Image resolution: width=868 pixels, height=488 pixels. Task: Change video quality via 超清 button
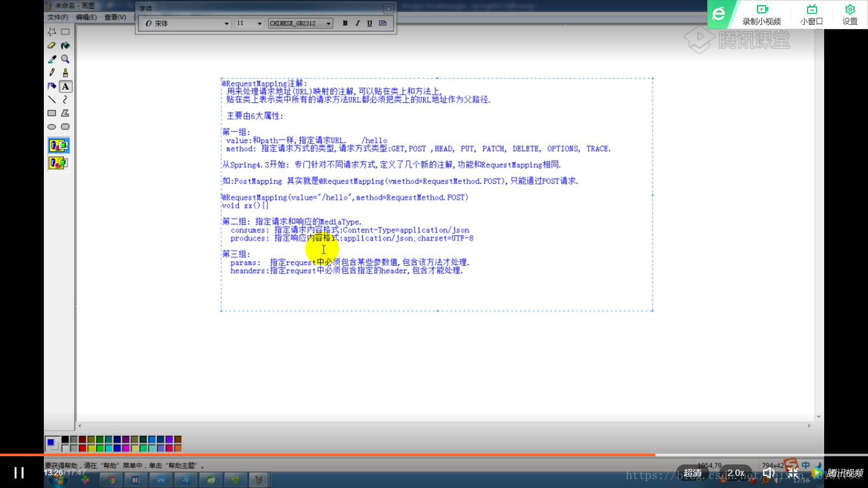693,473
